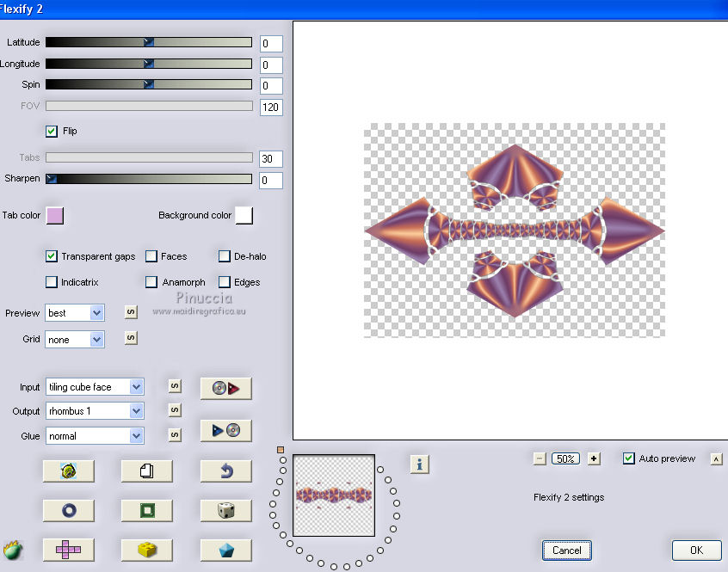Click the Spin value field
This screenshot has height=572, width=728.
click(x=271, y=86)
